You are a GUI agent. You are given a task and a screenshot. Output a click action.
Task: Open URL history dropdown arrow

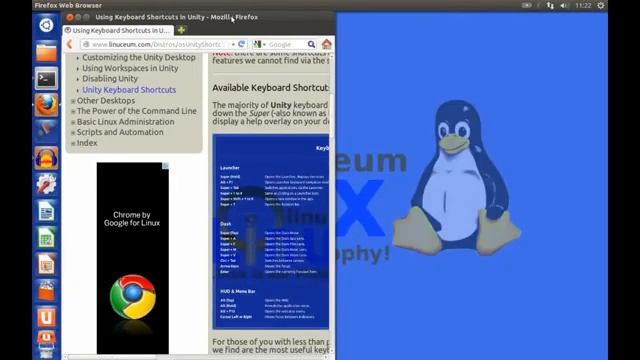coord(233,44)
